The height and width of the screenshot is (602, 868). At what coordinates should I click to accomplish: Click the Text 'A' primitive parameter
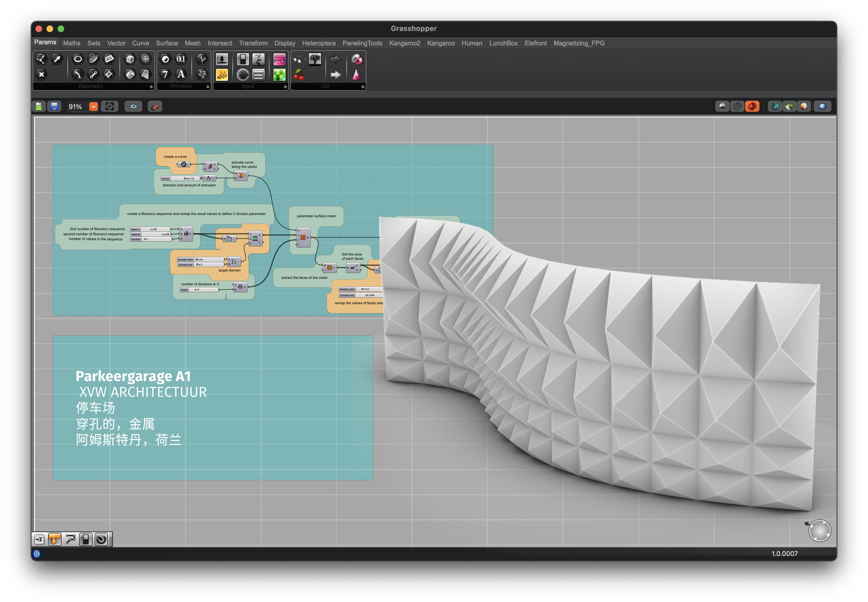pos(181,74)
